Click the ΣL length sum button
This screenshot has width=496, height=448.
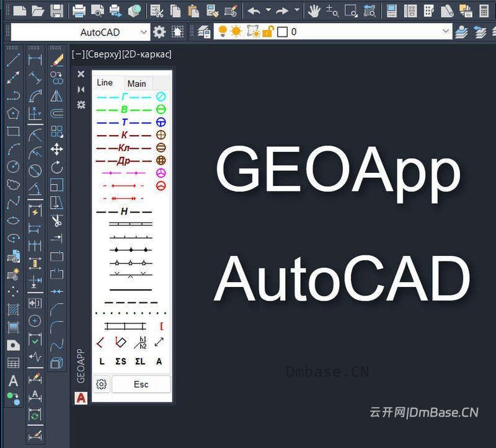click(140, 361)
